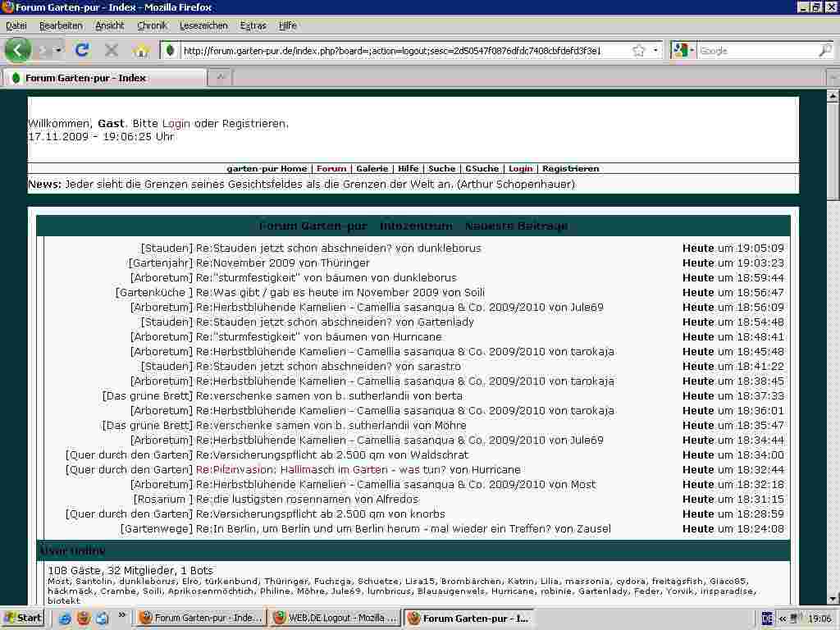Launch Internet Explorer from quick launch
This screenshot has width=840, height=630.
point(65,618)
